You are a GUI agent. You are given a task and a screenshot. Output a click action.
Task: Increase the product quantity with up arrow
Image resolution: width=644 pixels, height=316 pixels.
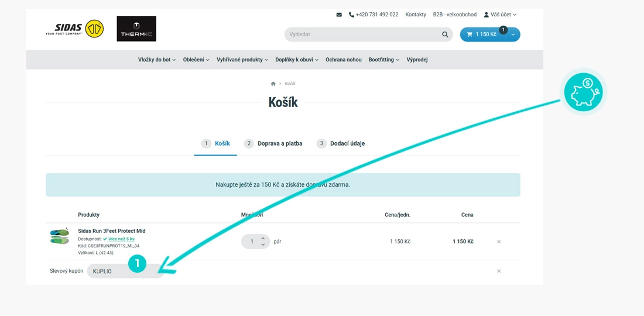(263, 238)
